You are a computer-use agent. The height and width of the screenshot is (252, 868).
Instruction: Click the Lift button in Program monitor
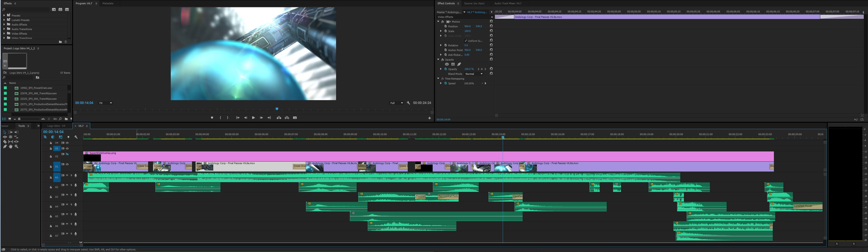click(x=279, y=118)
